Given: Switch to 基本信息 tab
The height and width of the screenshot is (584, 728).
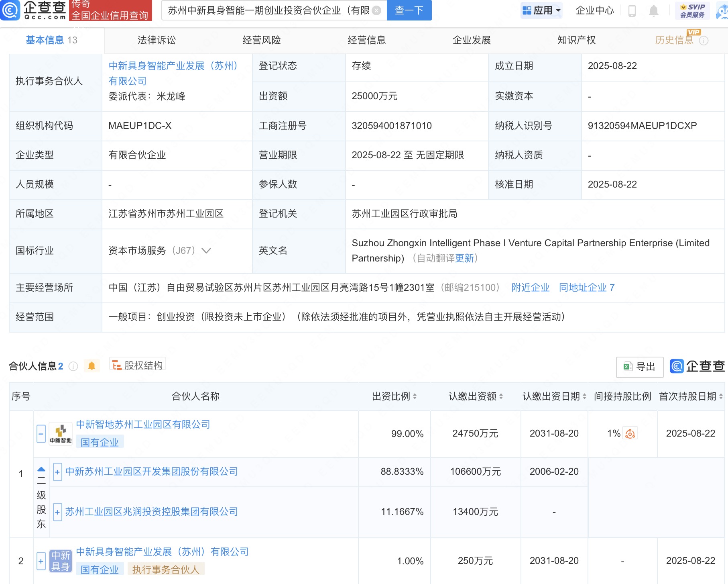Looking at the screenshot, I should pos(52,40).
